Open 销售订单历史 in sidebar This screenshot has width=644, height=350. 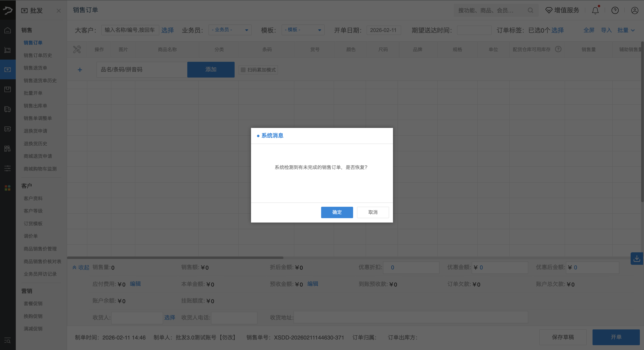[x=38, y=55]
